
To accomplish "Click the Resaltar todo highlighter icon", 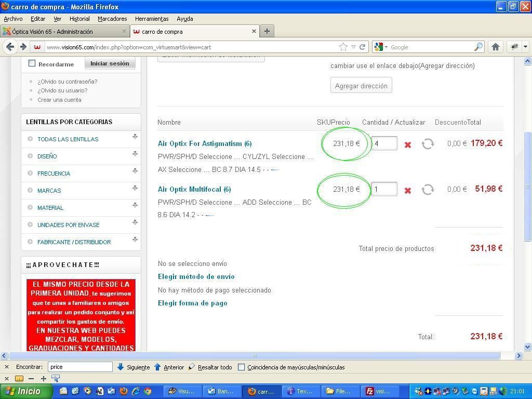I will click(x=192, y=367).
